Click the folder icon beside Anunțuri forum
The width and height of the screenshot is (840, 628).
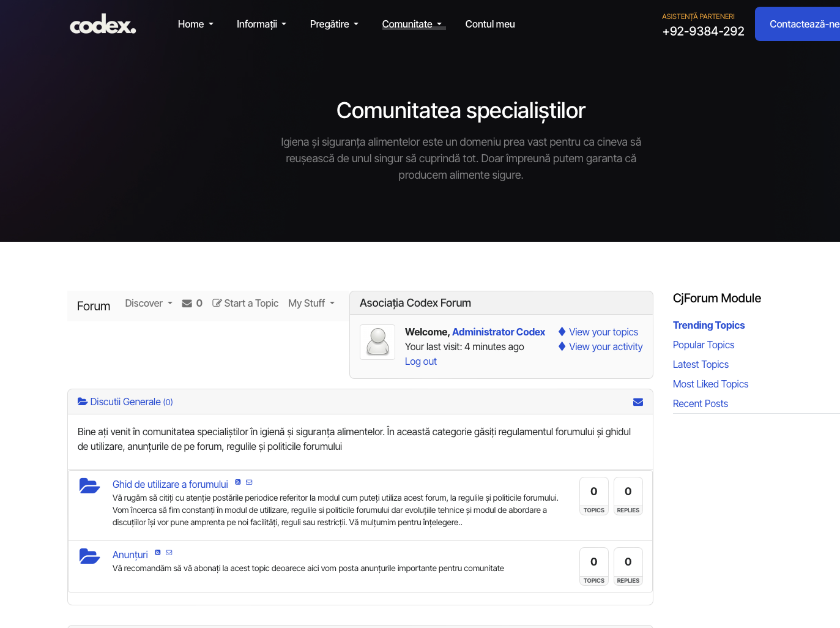89,556
